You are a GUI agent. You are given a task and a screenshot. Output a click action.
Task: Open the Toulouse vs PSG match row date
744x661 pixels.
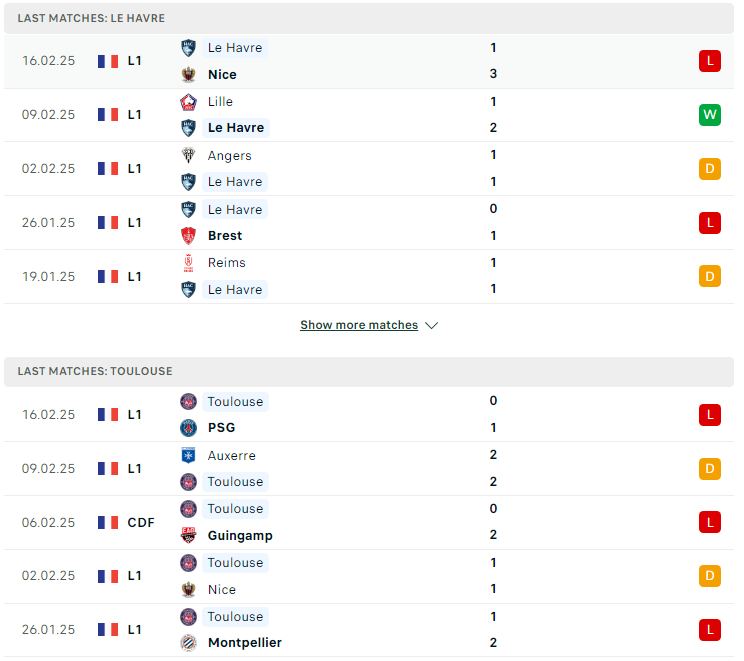[48, 415]
